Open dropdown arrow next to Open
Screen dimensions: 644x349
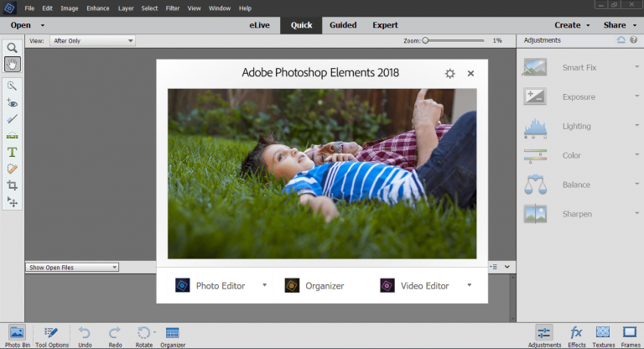[42, 25]
